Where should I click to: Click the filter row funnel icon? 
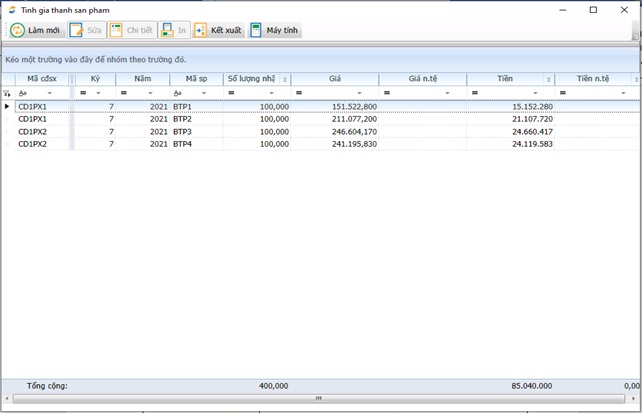point(7,93)
